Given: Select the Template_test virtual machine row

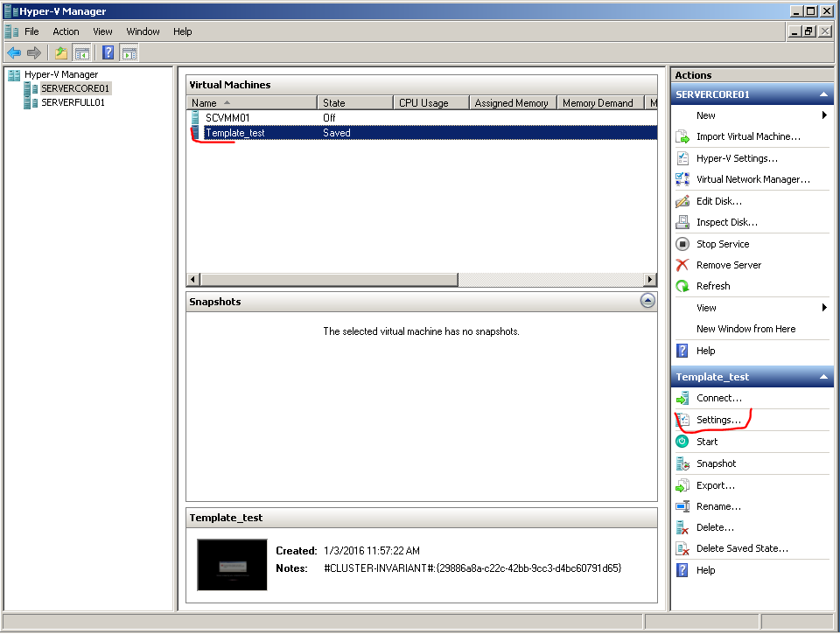Looking at the screenshot, I should point(422,133).
